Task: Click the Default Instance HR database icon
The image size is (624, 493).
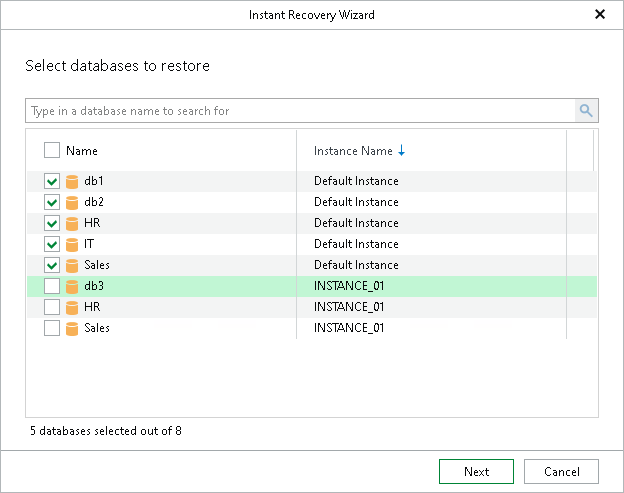Action: coord(72,223)
